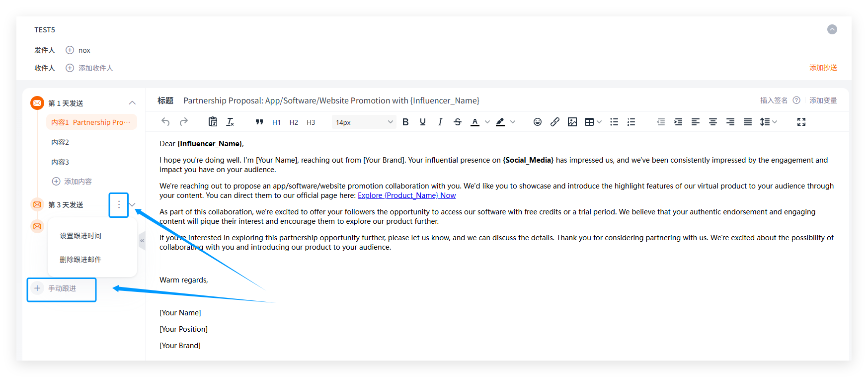Select 设置跟进时间 from the popup menu
Viewport: 868px width, 377px height.
click(x=80, y=236)
